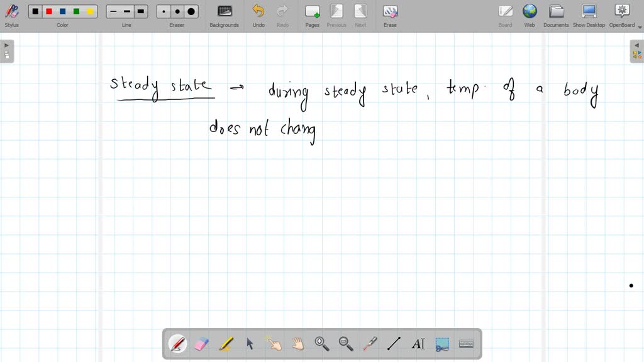Pick the red color swatch
This screenshot has height=362, width=644.
[x=50, y=11]
